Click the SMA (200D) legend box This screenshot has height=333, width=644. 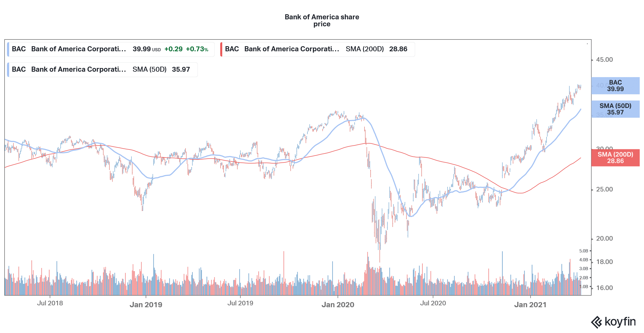coord(317,49)
